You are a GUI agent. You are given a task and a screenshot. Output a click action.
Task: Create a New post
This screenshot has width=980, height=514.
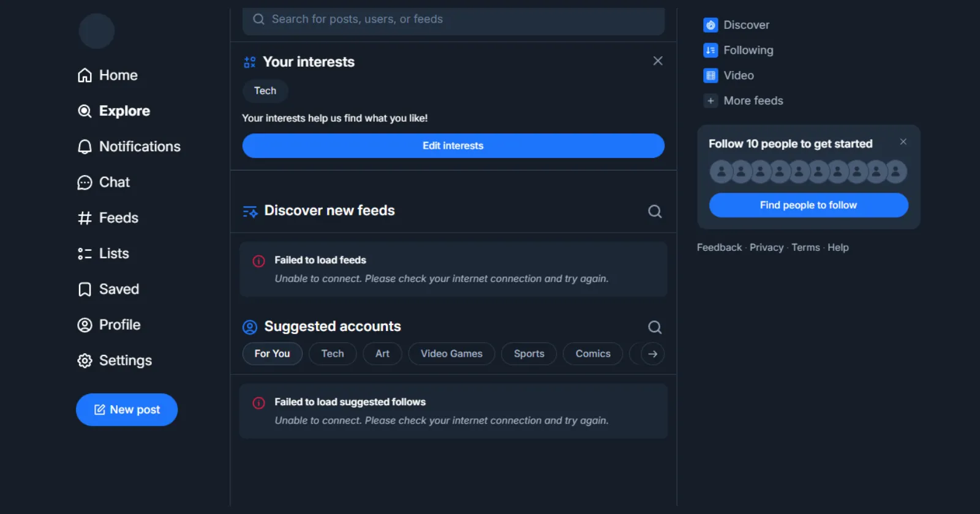pyautogui.click(x=127, y=410)
